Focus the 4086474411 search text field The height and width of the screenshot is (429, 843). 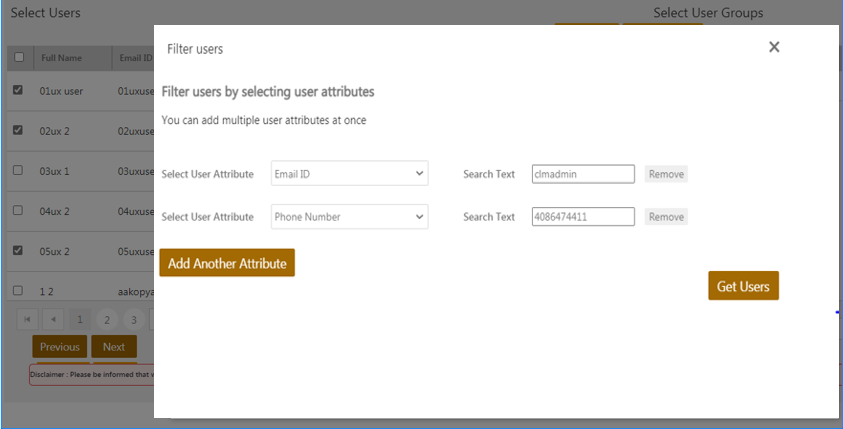pyautogui.click(x=583, y=217)
